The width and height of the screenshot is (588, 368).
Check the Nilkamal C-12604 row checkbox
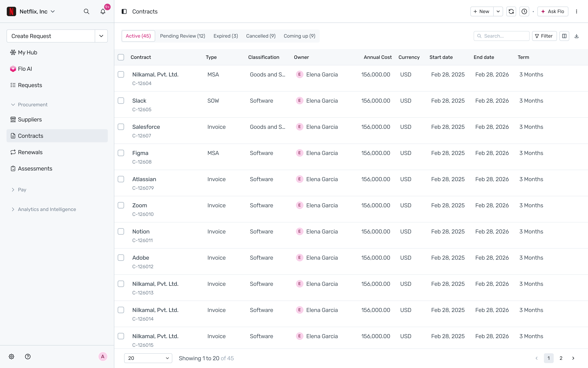121,74
